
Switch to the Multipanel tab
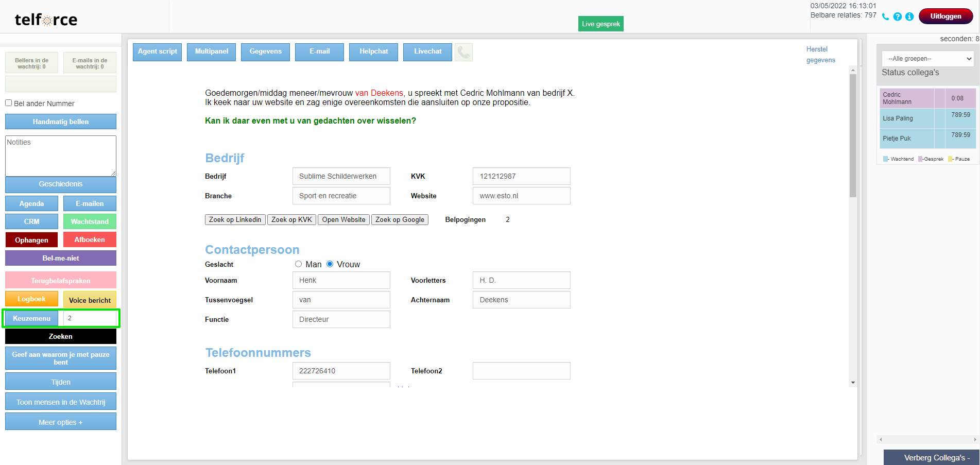point(212,51)
